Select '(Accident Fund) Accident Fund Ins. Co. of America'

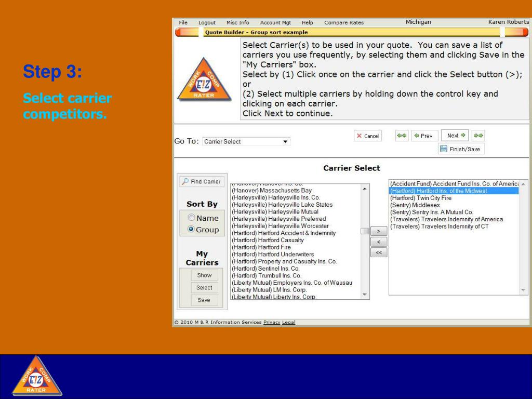(x=454, y=183)
